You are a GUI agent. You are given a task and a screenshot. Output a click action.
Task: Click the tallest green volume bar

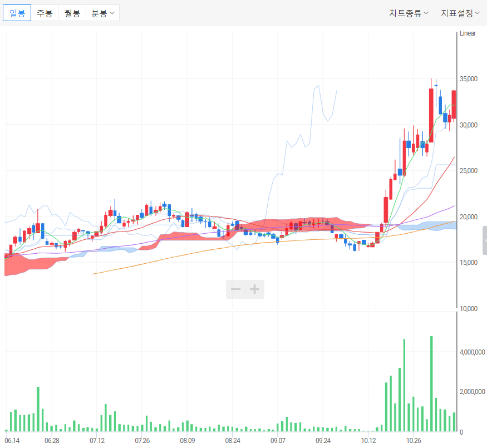point(431,384)
